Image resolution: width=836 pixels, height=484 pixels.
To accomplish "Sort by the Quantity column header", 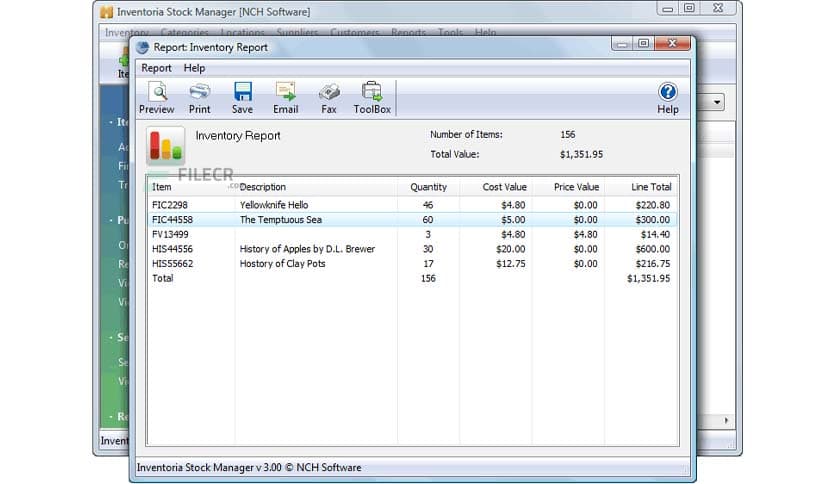I will (x=428, y=187).
